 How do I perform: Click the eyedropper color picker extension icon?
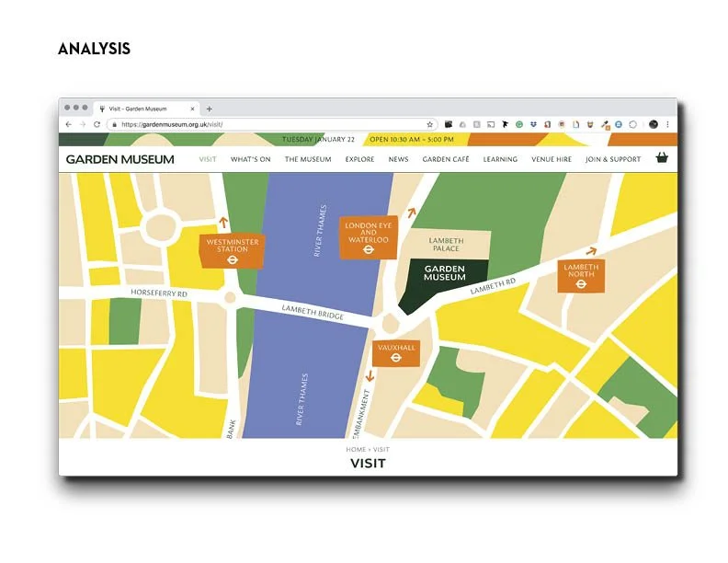point(605,124)
